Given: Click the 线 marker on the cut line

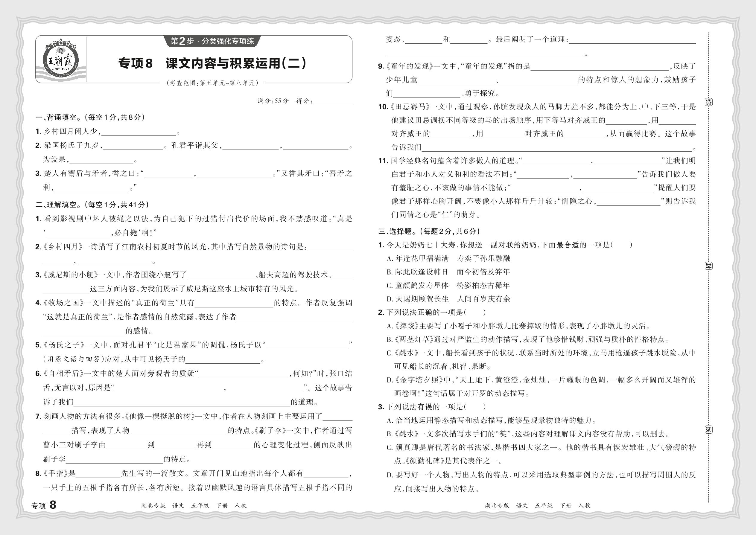Looking at the screenshot, I should (708, 429).
